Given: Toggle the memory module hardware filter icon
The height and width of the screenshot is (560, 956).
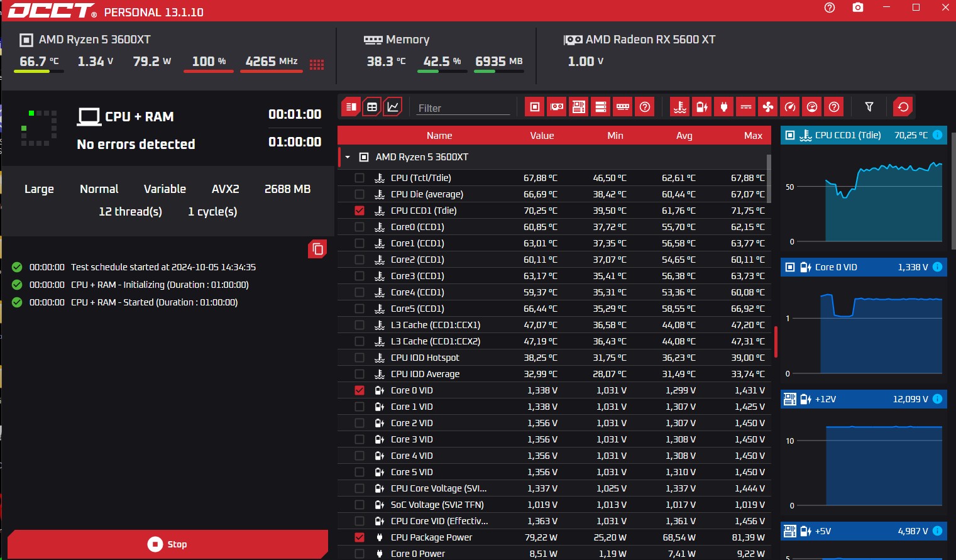Looking at the screenshot, I should 623,107.
